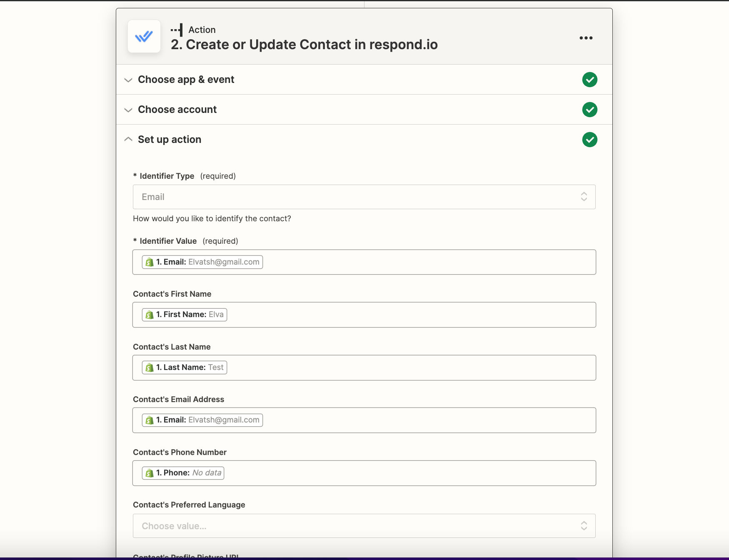
Task: Click the Shopify icon in Email Address token
Action: tap(150, 420)
